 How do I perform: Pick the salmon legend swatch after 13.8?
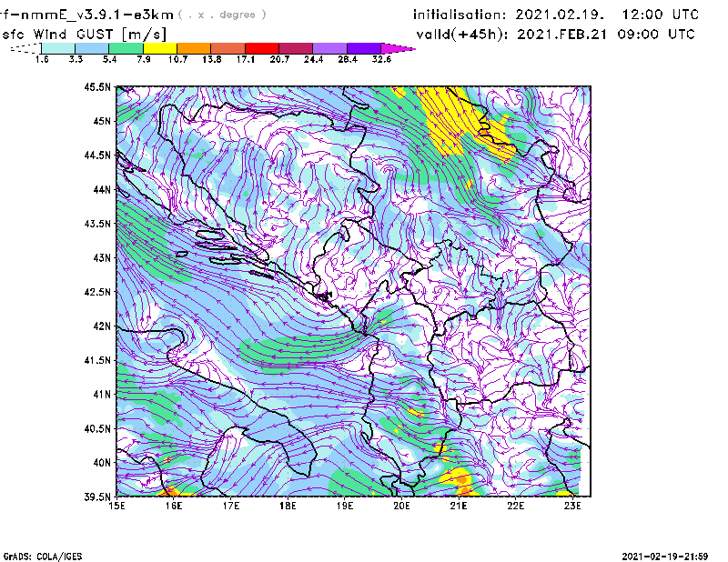pyautogui.click(x=228, y=48)
